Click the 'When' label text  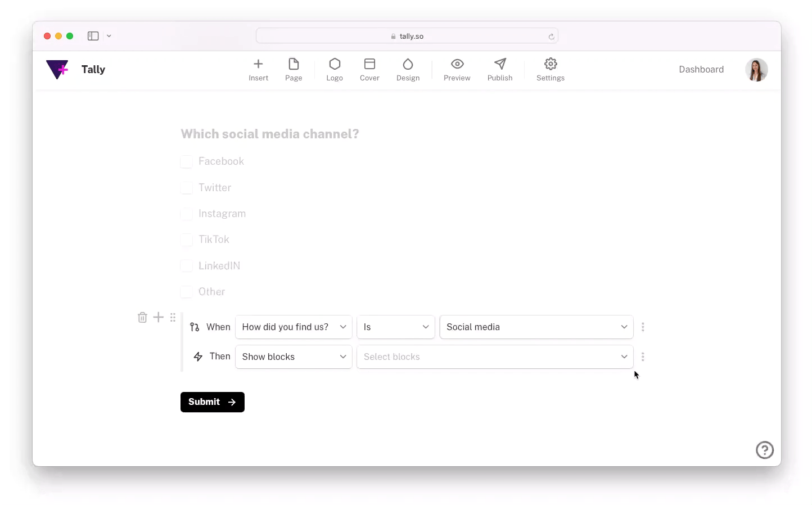tap(218, 327)
